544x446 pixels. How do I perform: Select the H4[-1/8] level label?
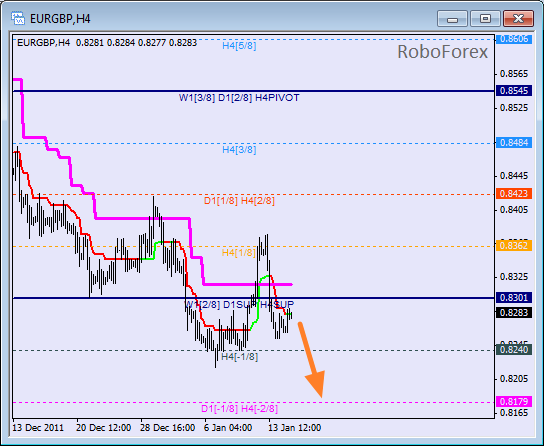pyautogui.click(x=240, y=357)
